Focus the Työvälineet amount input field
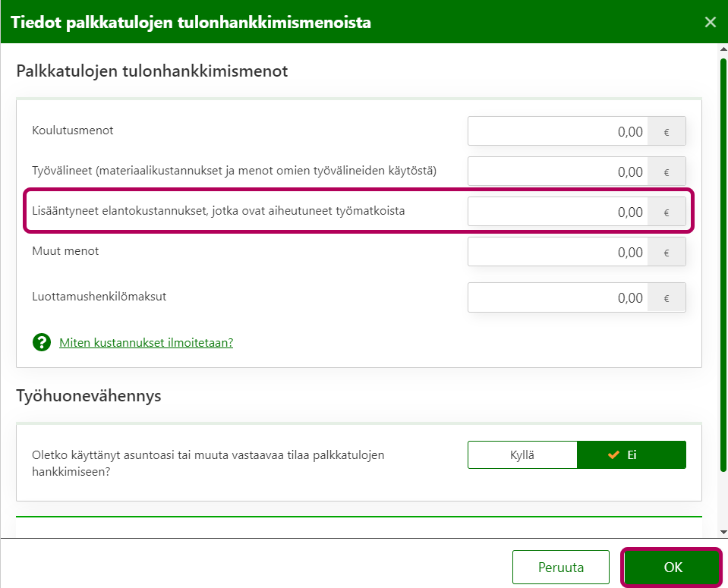728x588 pixels. 558,171
